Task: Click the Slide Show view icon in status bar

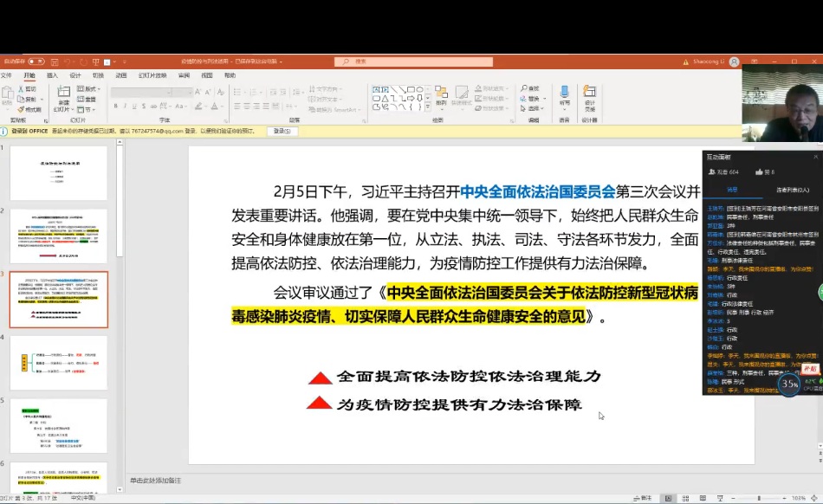Action: point(720,498)
